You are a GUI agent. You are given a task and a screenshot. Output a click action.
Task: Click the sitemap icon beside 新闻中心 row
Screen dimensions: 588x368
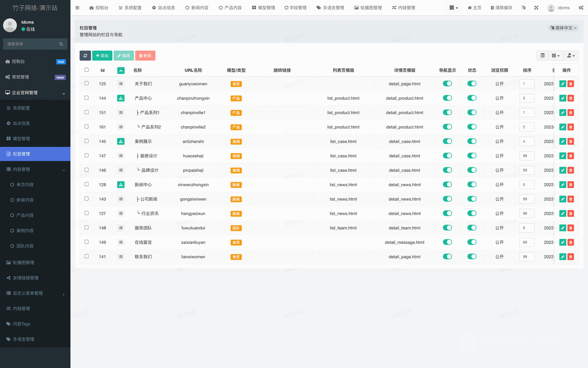(x=121, y=185)
